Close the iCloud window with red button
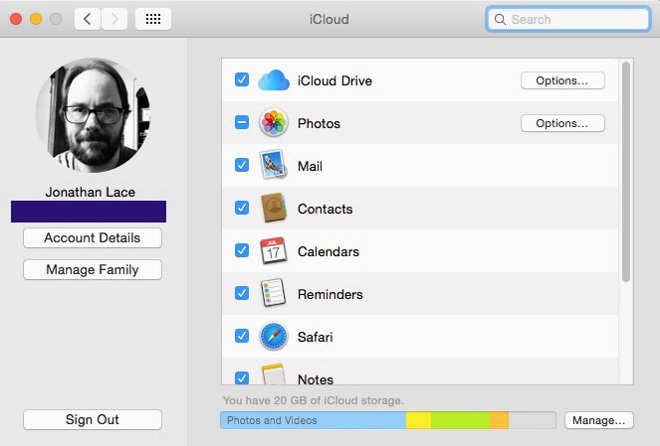 point(16,19)
